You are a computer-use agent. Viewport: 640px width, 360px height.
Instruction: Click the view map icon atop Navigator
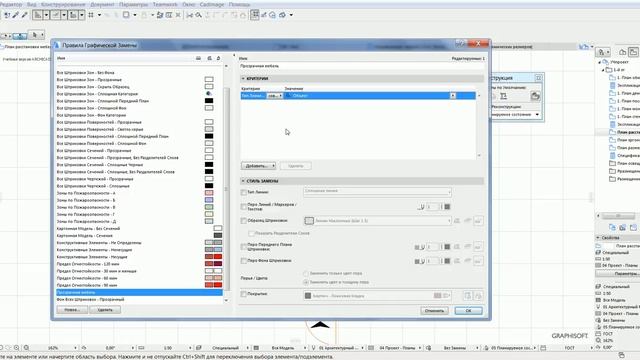click(x=633, y=52)
